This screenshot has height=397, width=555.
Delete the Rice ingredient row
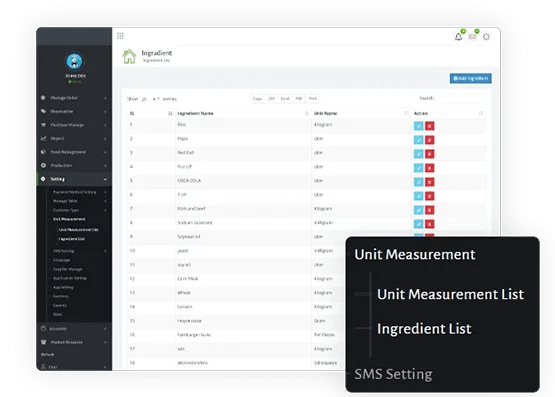click(x=430, y=126)
